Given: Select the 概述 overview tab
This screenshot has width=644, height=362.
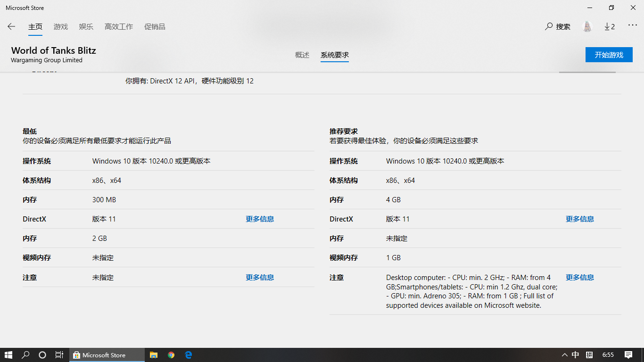Looking at the screenshot, I should (302, 55).
